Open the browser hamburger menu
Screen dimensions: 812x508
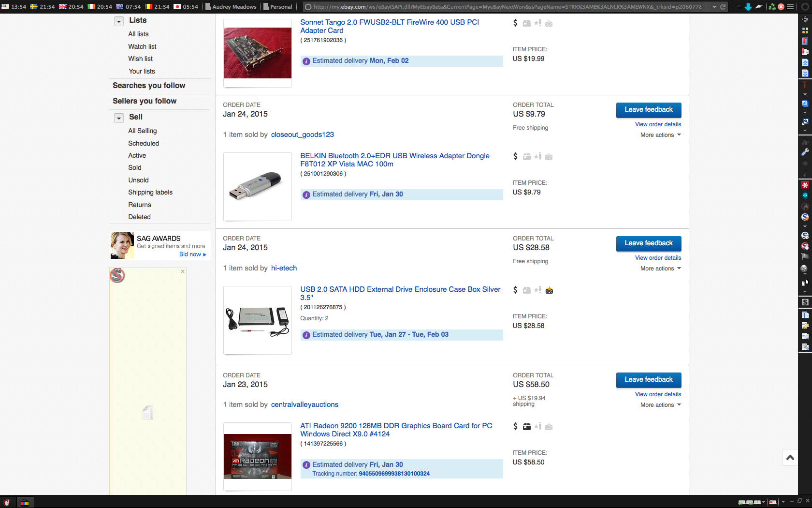click(790, 7)
